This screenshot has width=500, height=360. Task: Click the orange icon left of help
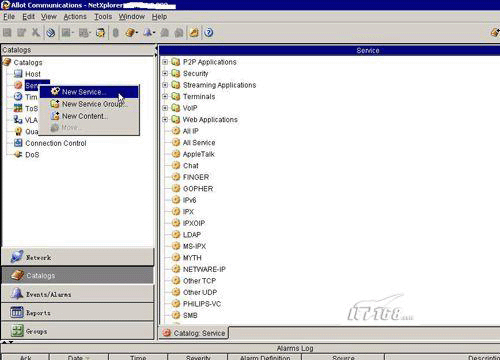[194, 33]
